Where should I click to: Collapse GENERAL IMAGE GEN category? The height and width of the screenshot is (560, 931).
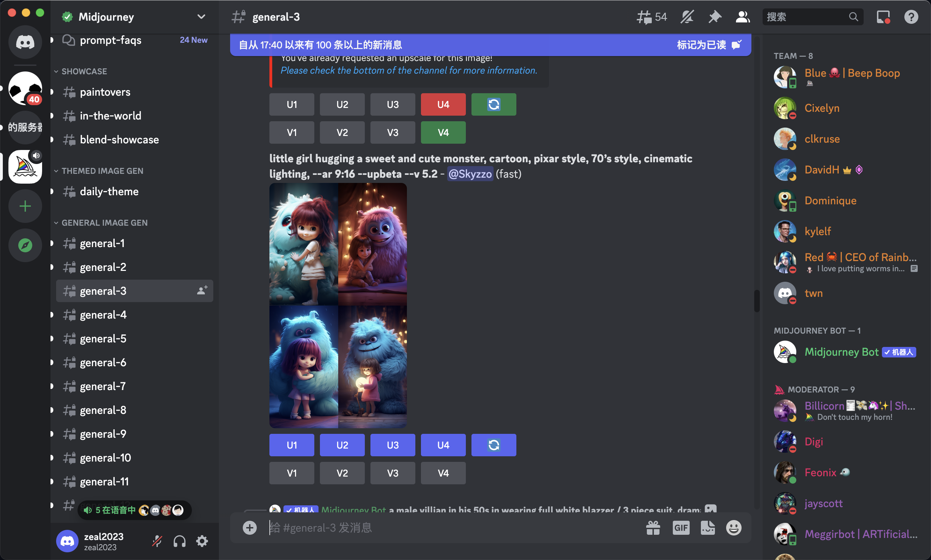tap(104, 223)
